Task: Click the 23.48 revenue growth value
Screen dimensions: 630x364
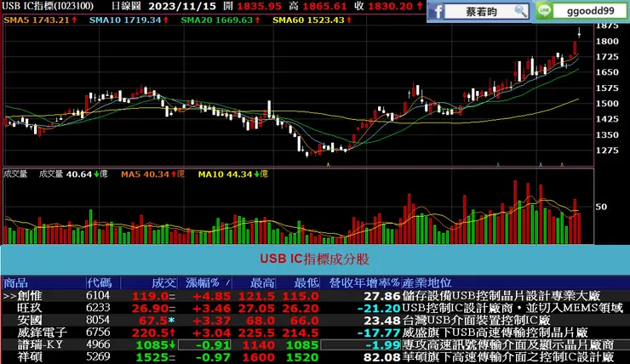Action: tap(382, 321)
